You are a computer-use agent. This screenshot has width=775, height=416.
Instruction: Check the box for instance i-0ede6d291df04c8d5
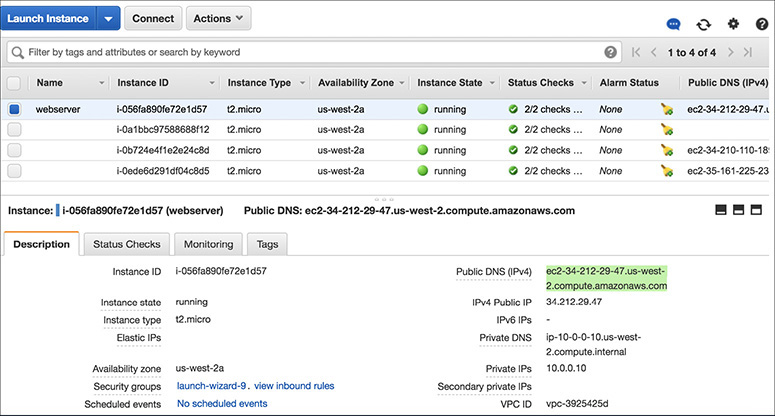(x=14, y=170)
